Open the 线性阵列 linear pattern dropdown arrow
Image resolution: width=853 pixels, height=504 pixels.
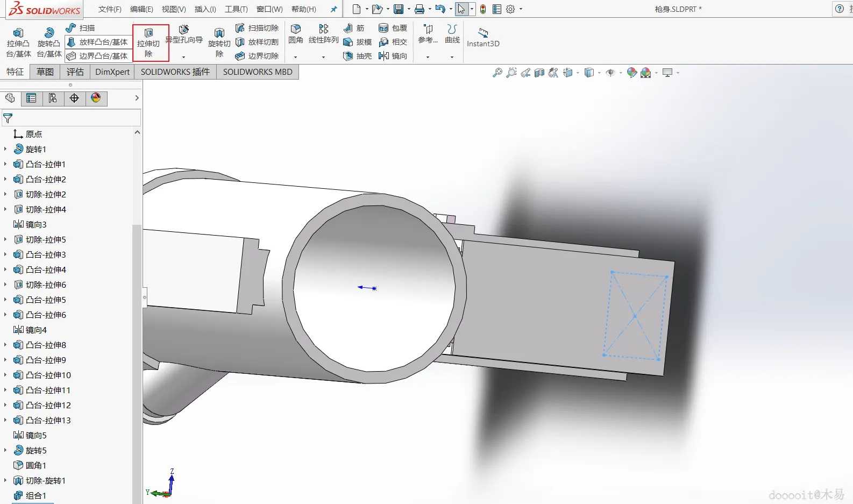[x=323, y=57]
